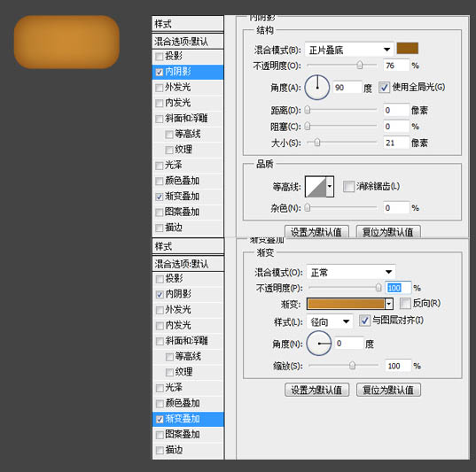Click the brown inner shadow color swatch
The width and height of the screenshot is (476, 472).
[x=408, y=48]
